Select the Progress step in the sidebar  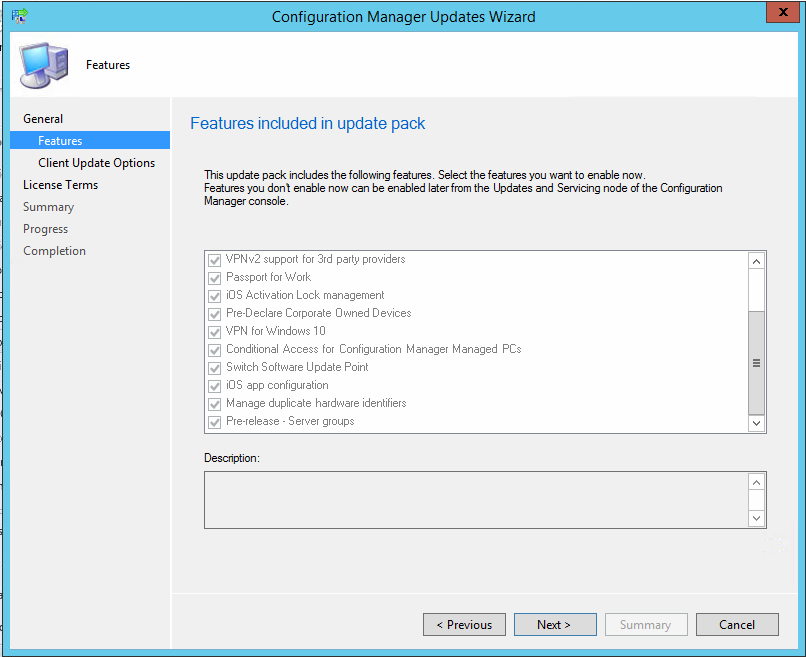pos(45,229)
